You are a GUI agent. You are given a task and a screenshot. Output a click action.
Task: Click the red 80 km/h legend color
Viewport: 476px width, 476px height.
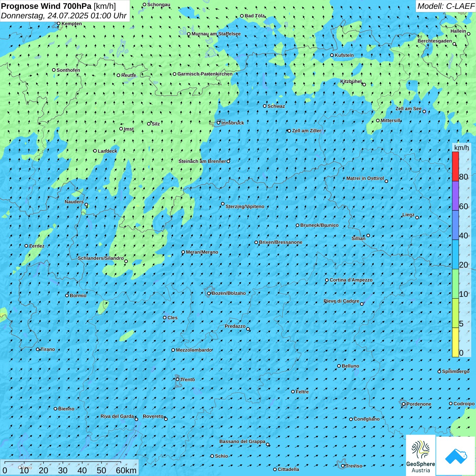455,166
